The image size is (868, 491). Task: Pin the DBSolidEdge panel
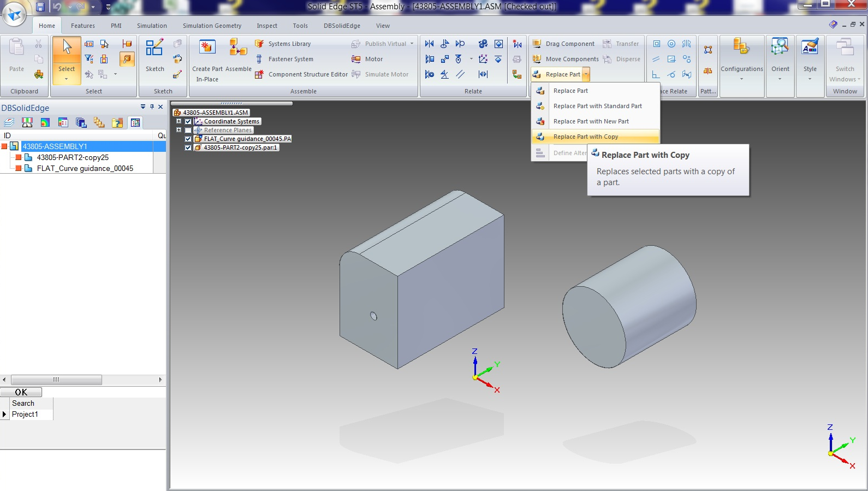(152, 107)
